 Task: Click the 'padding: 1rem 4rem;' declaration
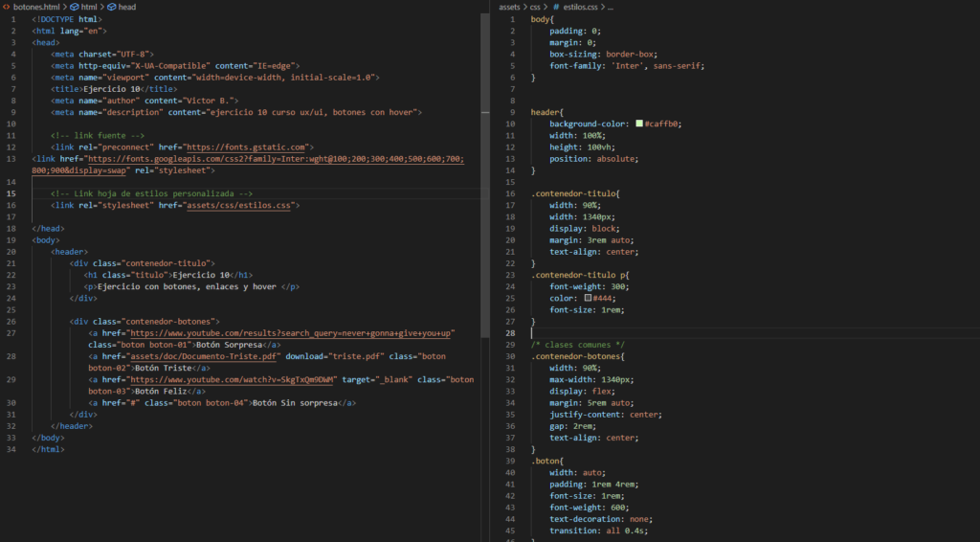[594, 485]
